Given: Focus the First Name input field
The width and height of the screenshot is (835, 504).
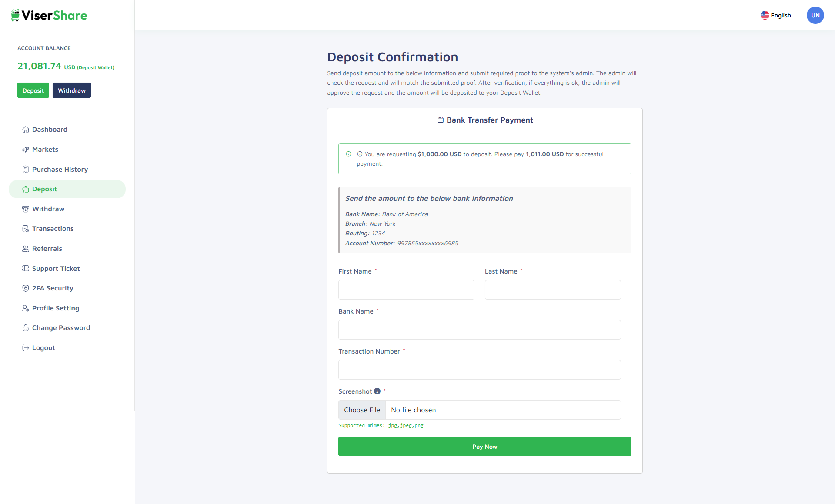Looking at the screenshot, I should tap(406, 290).
